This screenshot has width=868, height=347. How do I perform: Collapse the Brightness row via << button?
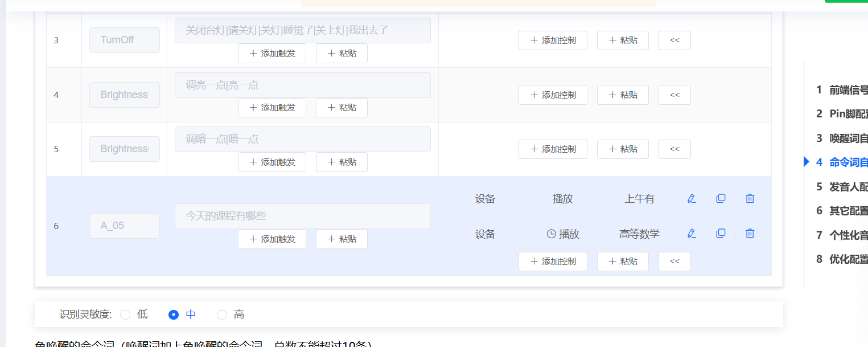coord(674,95)
